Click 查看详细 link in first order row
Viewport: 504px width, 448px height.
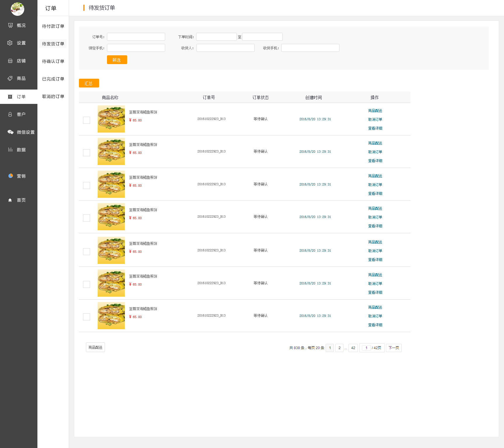click(x=375, y=128)
